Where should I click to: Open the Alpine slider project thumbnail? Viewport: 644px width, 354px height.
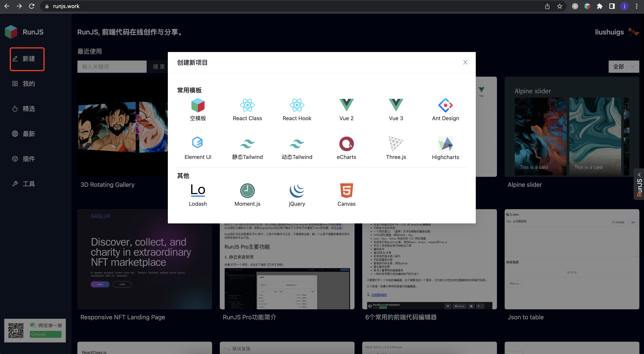pyautogui.click(x=572, y=127)
